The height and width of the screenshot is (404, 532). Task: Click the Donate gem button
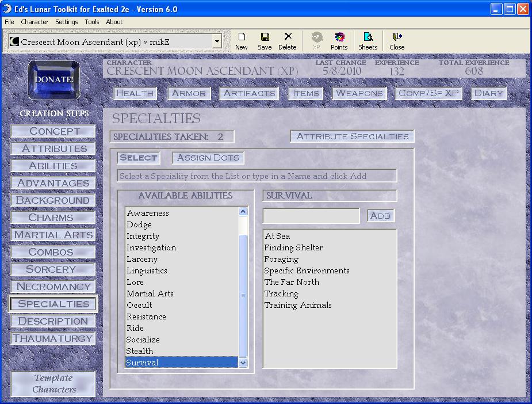pos(54,80)
